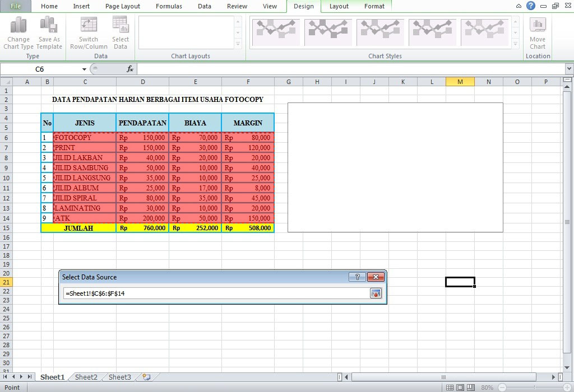Click the vertical scrollbar up arrow

tap(567, 86)
